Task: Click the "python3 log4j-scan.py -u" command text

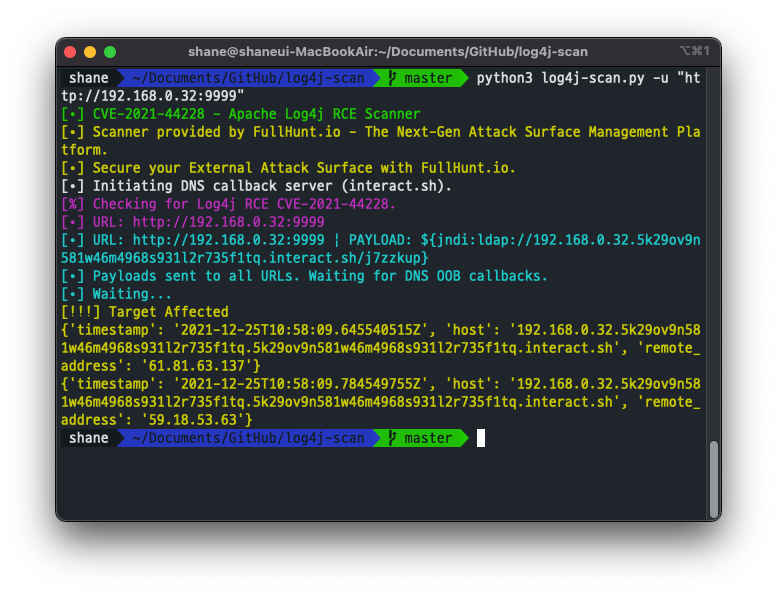Action: 572,78
